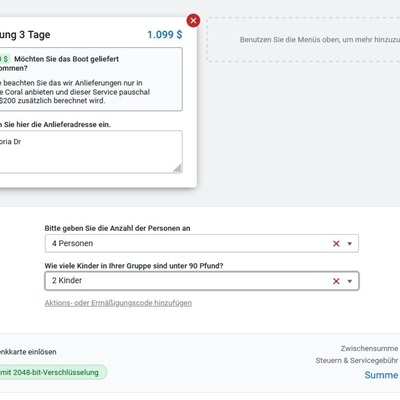Screen dimensions: 400x400
Task: Click the Steuern & Servicegebühr label
Action: tap(357, 360)
